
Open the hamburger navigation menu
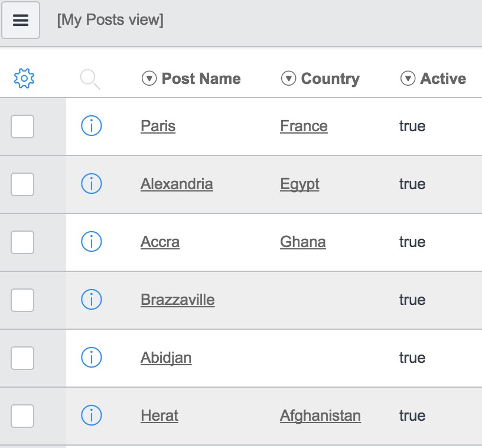point(21,20)
